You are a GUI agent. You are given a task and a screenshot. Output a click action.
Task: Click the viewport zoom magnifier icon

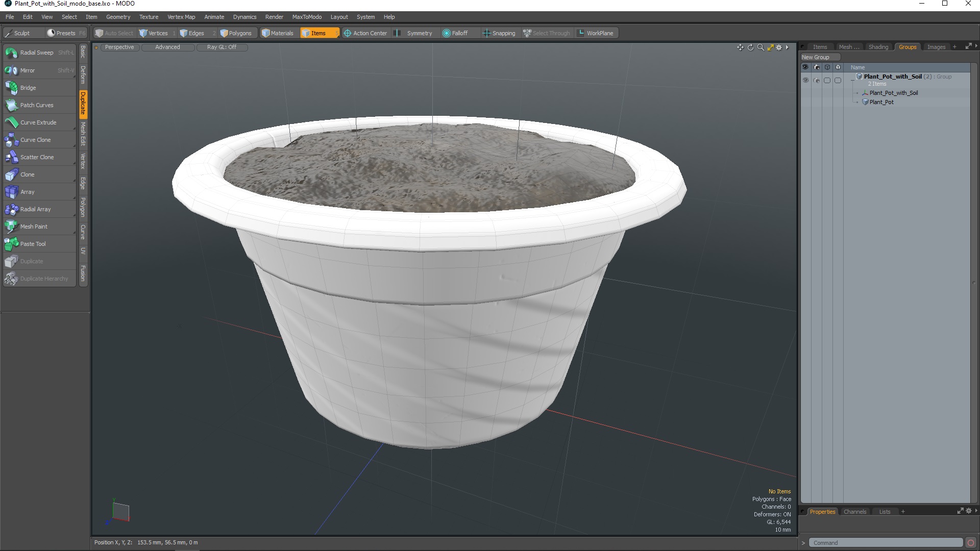tap(761, 47)
